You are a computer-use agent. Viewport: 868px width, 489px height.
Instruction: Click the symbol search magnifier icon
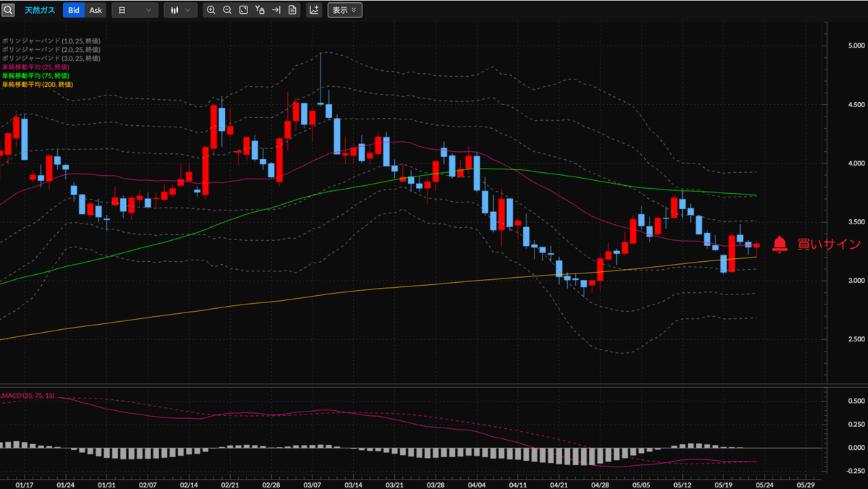click(8, 10)
